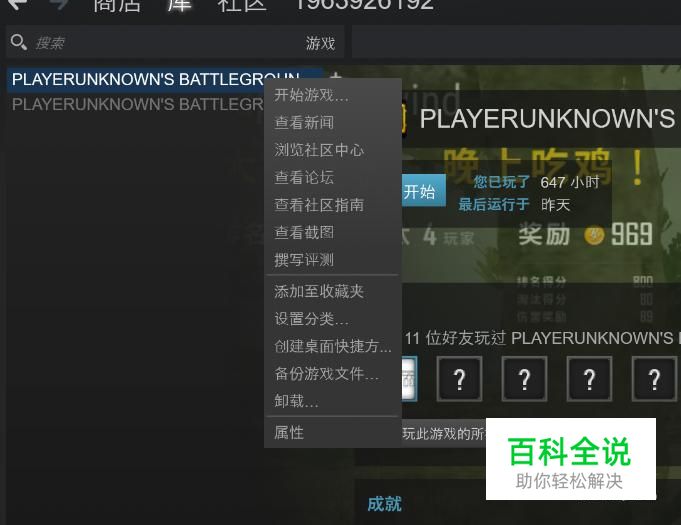Select the greyed-out PLAYERUNKNOWN'S BATTLEGROUNDS entry
The image size is (681, 525).
pyautogui.click(x=136, y=104)
